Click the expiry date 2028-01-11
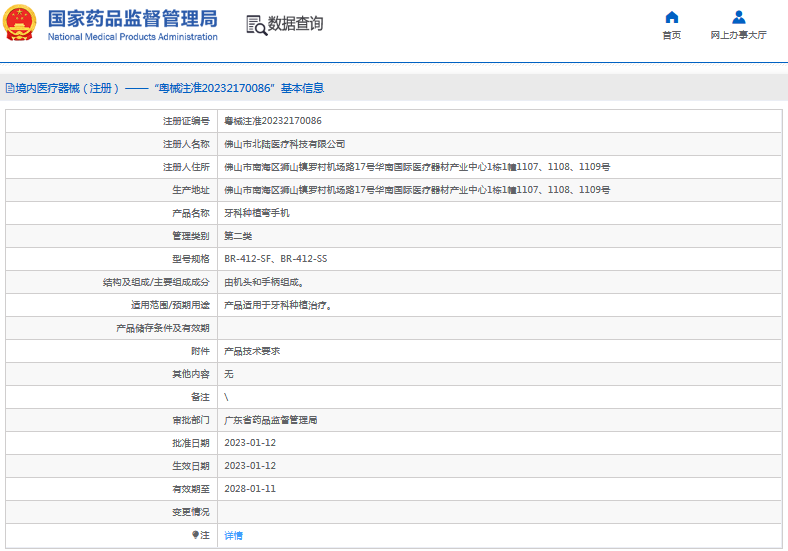 tap(249, 489)
